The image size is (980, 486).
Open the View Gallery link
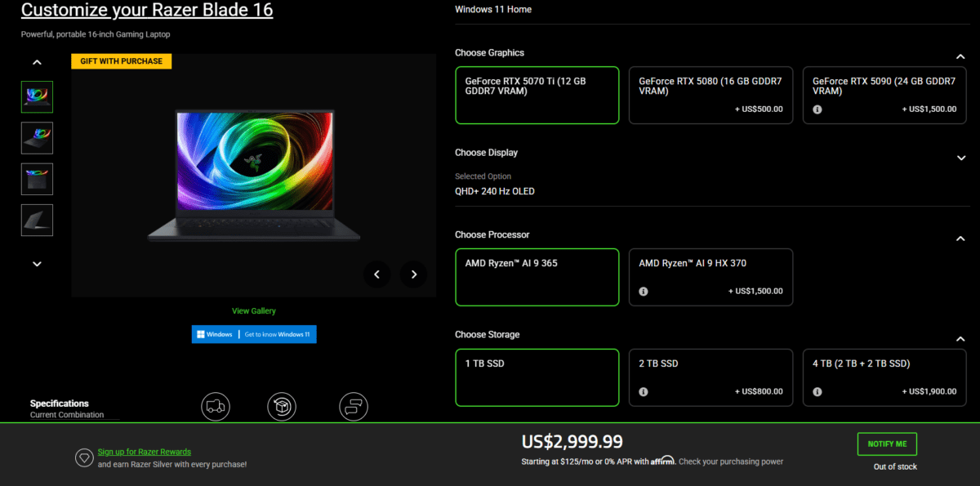click(254, 310)
